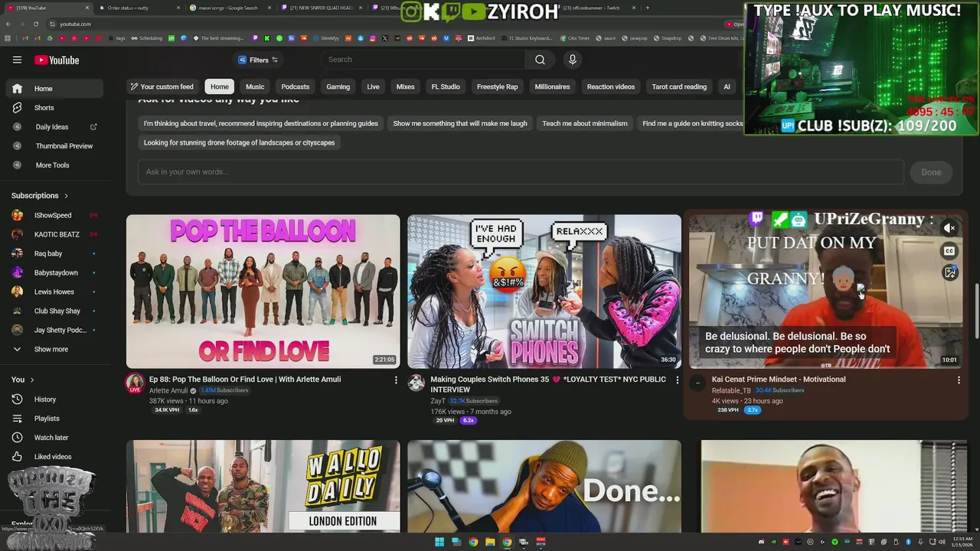The image size is (980, 551).
Task: Open options menu for Switch Phones video
Action: pos(677,380)
